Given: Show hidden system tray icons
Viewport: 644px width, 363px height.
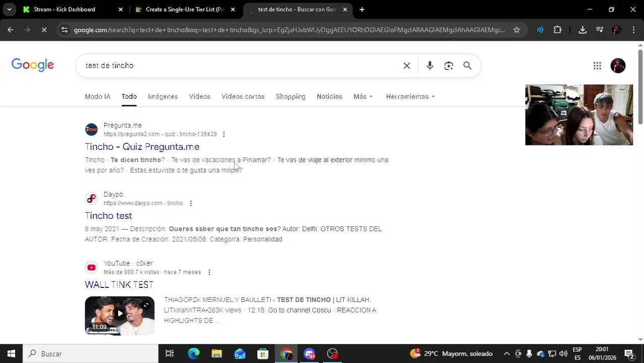Looking at the screenshot, I should [506, 353].
